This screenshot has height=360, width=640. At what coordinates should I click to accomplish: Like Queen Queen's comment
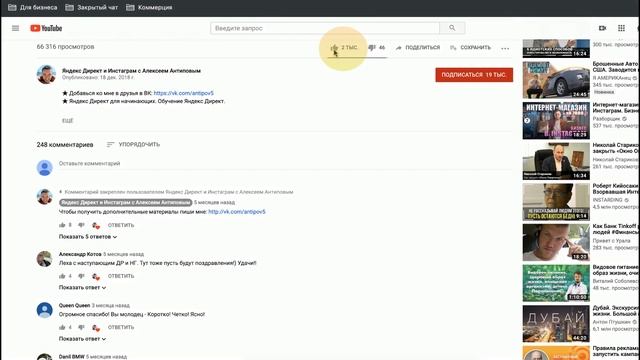point(62,327)
